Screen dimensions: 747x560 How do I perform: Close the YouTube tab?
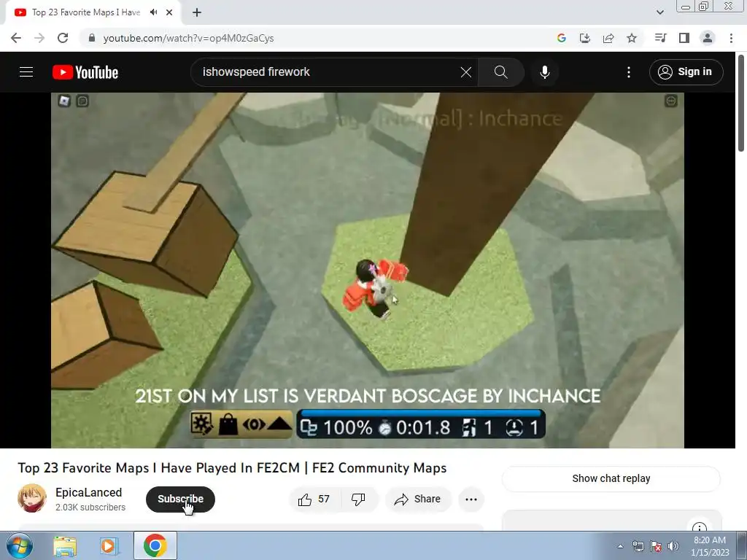(169, 12)
